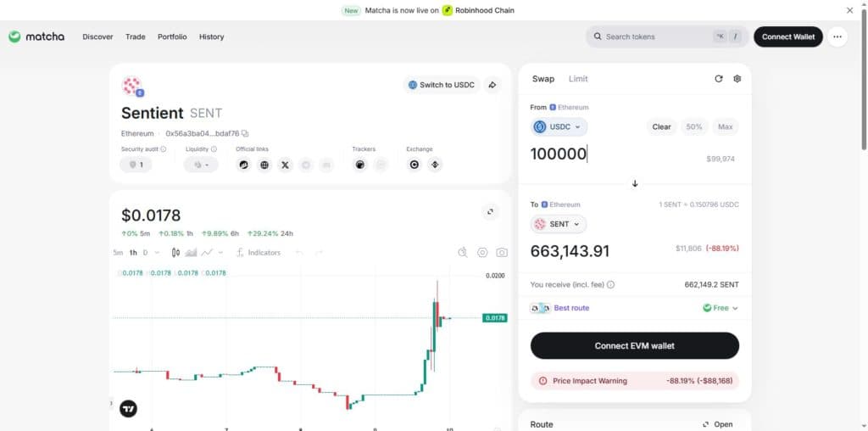The height and width of the screenshot is (431, 868).
Task: Click the Search tokens field
Action: [x=667, y=36]
